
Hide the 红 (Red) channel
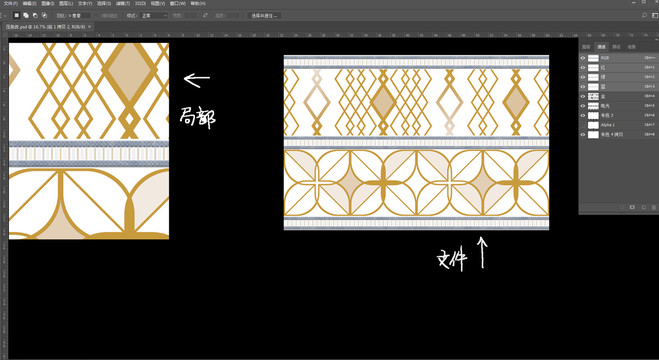(x=583, y=67)
